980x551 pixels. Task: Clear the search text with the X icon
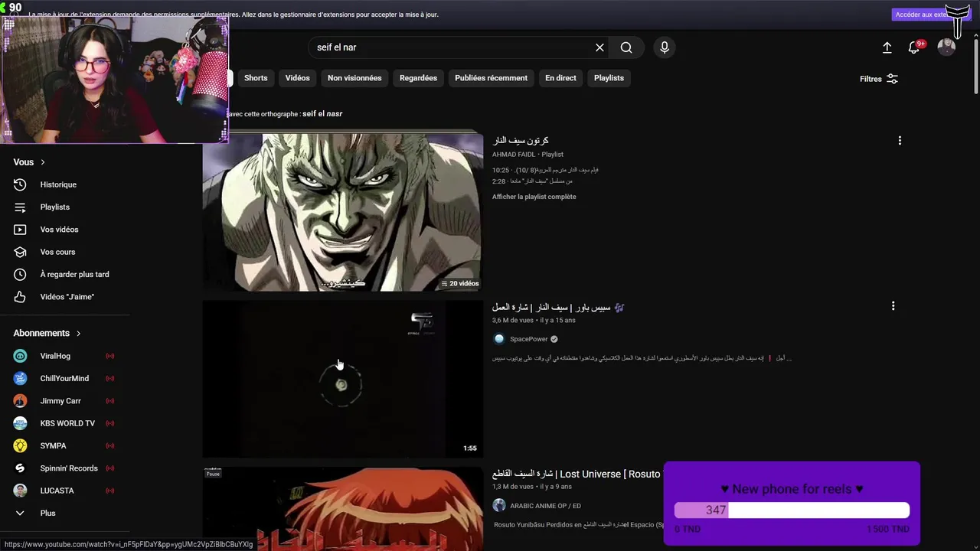pyautogui.click(x=599, y=47)
